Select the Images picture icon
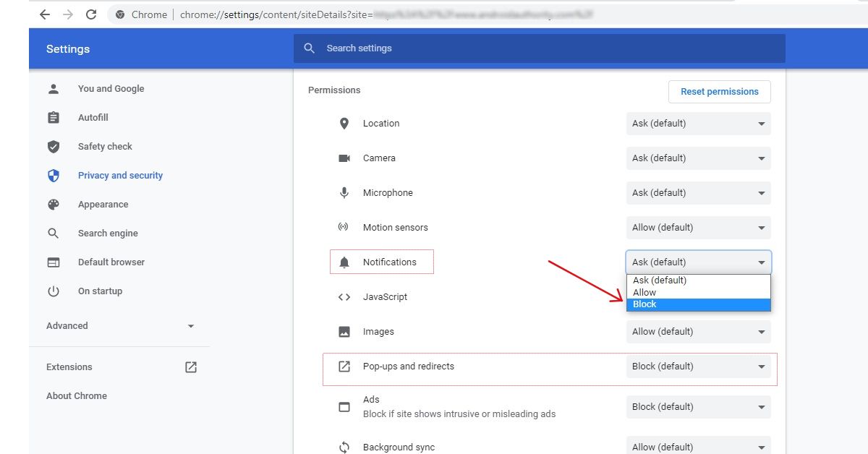This screenshot has width=868, height=454. tap(344, 331)
